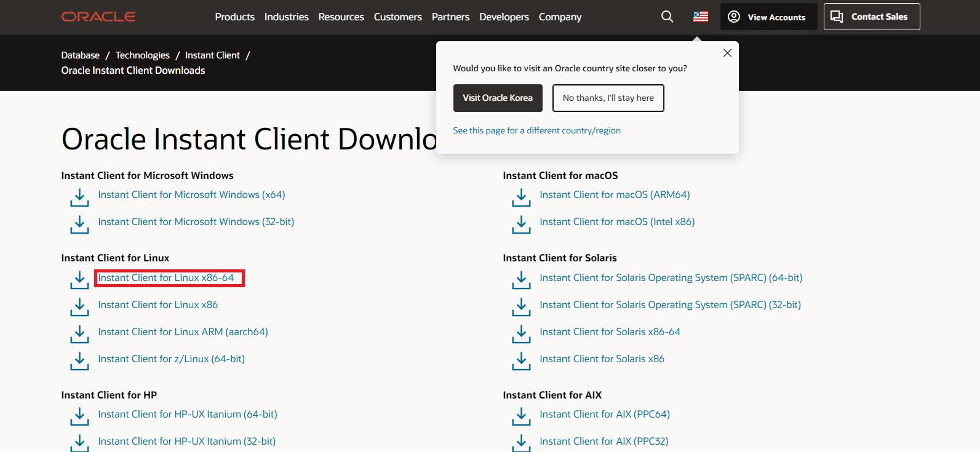Open Instant Client for Linux x86-64 link

pyautogui.click(x=165, y=277)
